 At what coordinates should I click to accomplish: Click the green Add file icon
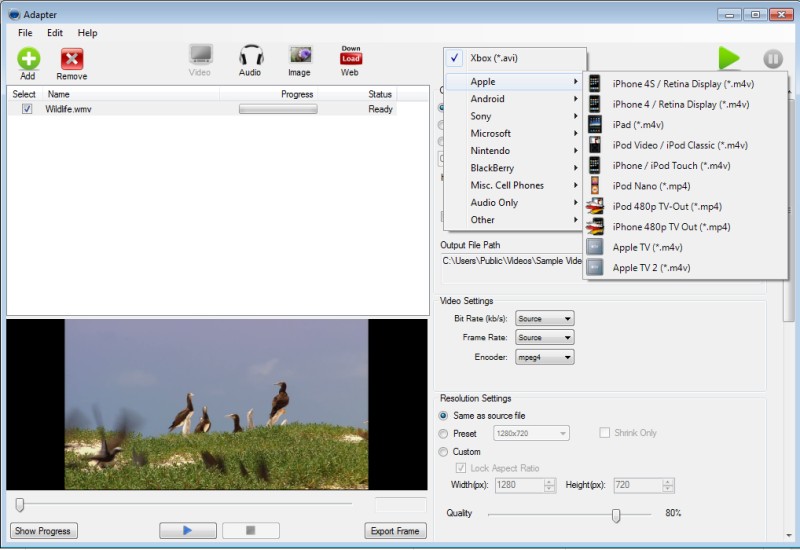click(x=28, y=59)
